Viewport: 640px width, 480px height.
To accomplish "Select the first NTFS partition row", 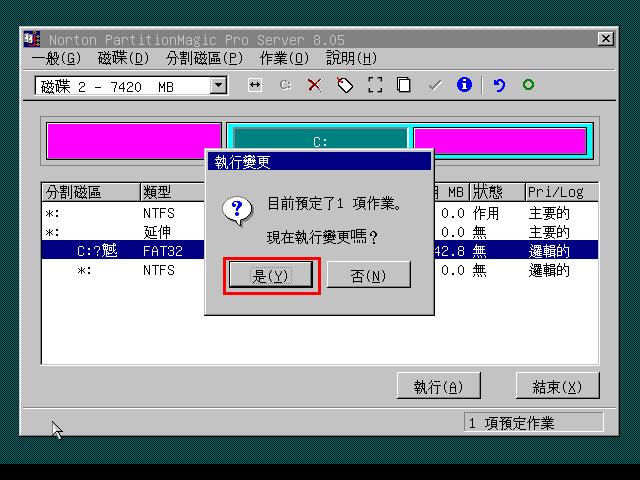I will 320,213.
